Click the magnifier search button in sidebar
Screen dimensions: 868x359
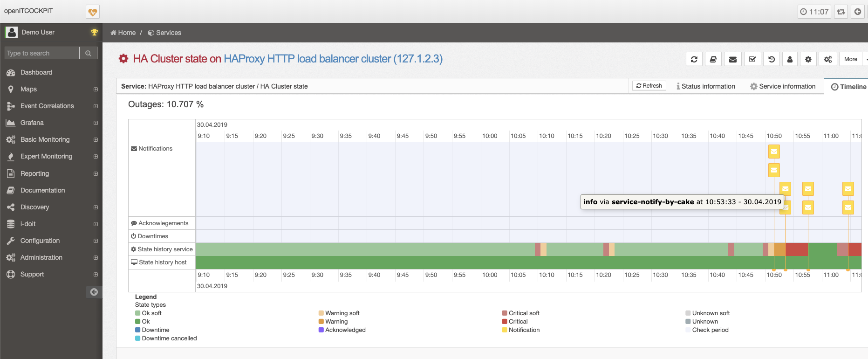(89, 53)
